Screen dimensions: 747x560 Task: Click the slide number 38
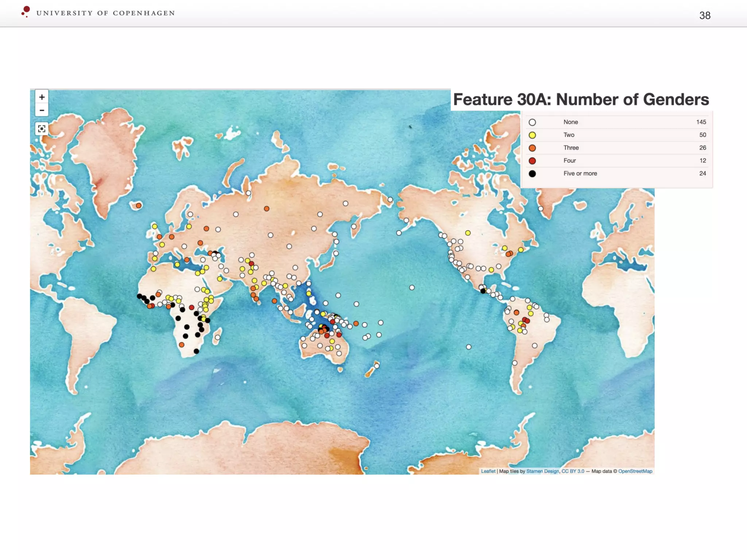pos(704,15)
